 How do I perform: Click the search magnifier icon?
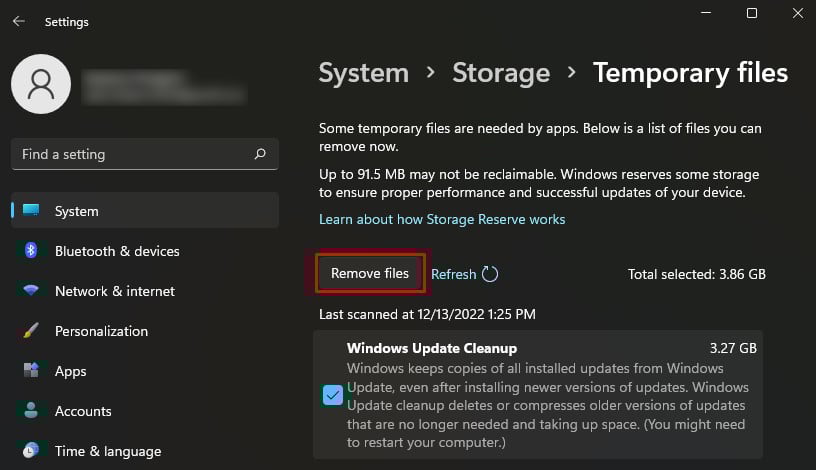[260, 154]
